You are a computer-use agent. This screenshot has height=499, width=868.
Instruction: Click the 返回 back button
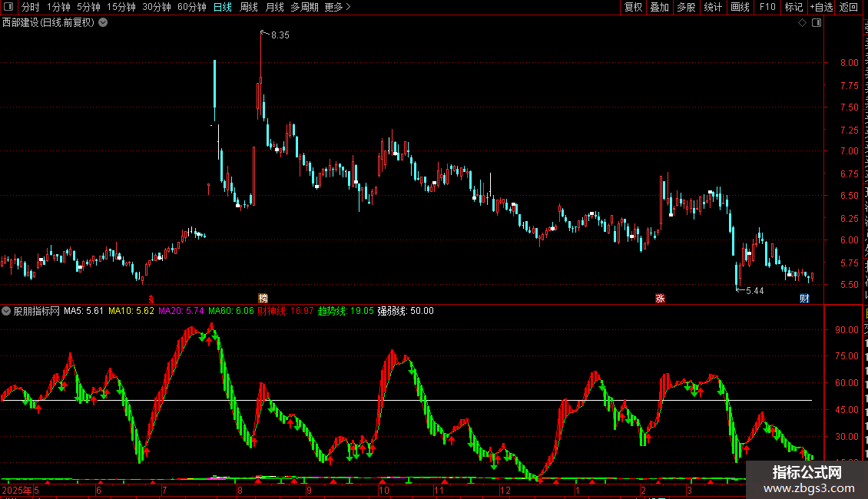849,7
